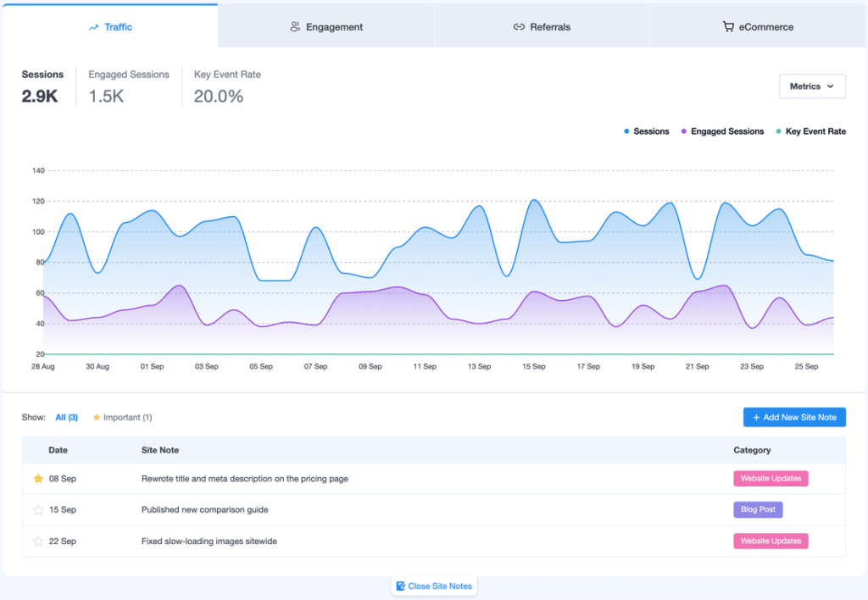Click the eCommerce shopping cart icon

[x=728, y=26]
